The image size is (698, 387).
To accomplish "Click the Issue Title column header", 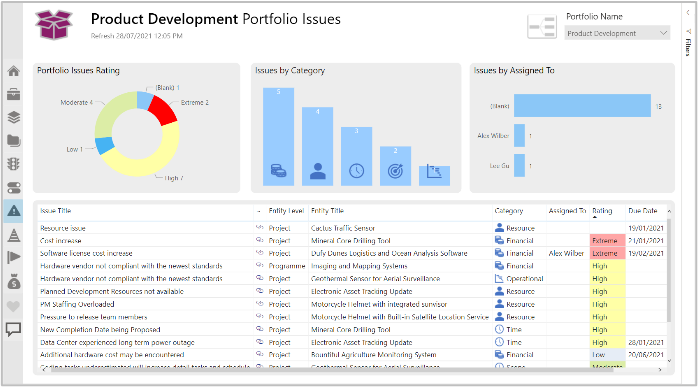I will (56, 211).
